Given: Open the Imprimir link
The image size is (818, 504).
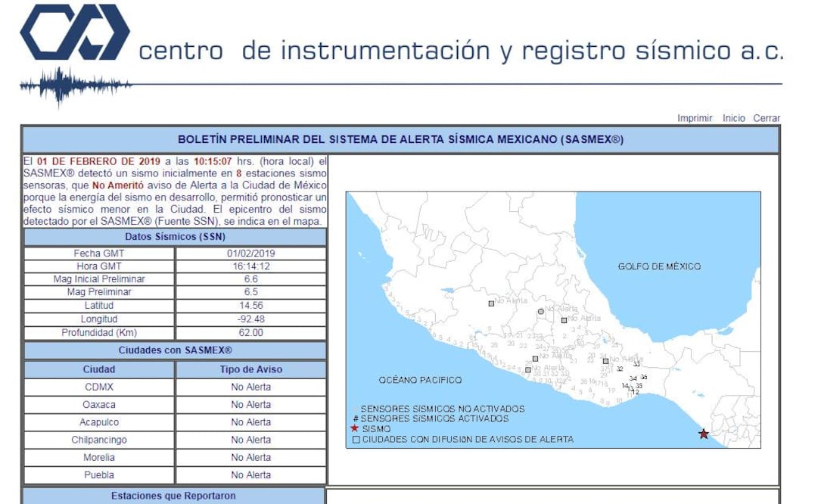Looking at the screenshot, I should pos(694,117).
